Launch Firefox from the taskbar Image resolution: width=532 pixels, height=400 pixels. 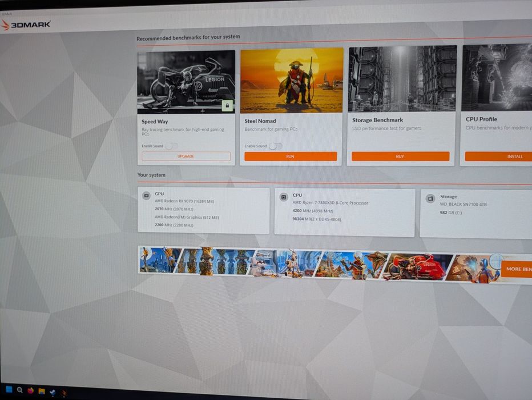point(30,390)
